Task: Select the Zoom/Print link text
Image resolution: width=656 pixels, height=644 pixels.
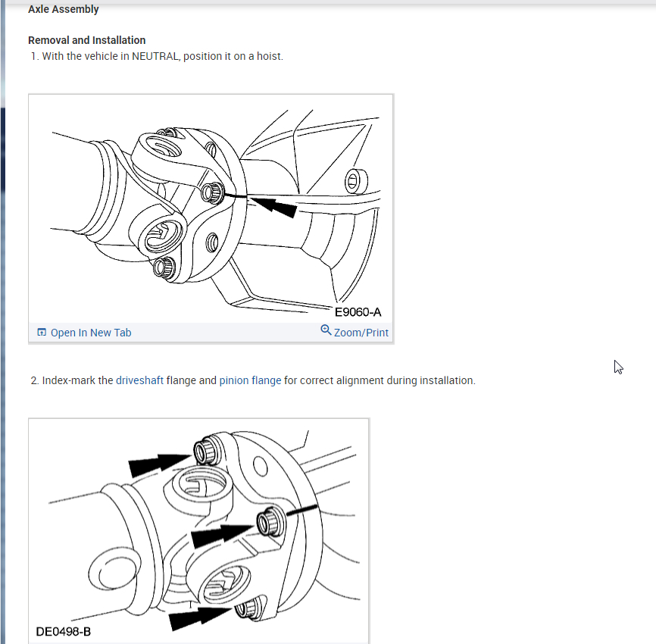Action: coord(361,333)
